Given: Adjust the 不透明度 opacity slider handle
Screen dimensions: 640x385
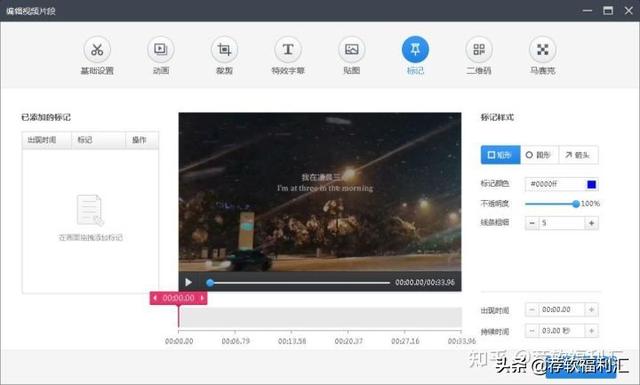Looking at the screenshot, I should coord(576,204).
